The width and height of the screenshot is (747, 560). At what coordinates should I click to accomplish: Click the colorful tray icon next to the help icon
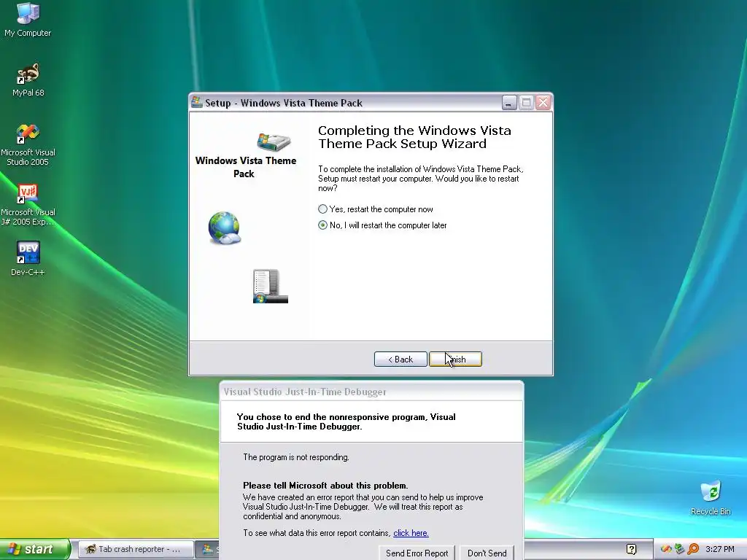tap(666, 549)
